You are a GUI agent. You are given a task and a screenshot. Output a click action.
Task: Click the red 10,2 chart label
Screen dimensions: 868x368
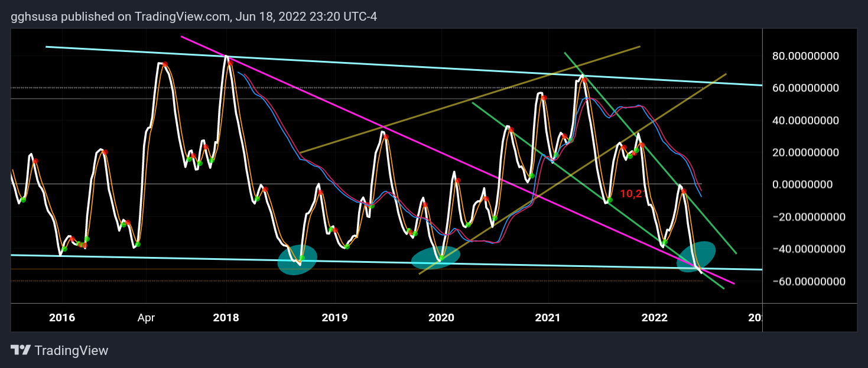[x=630, y=194]
